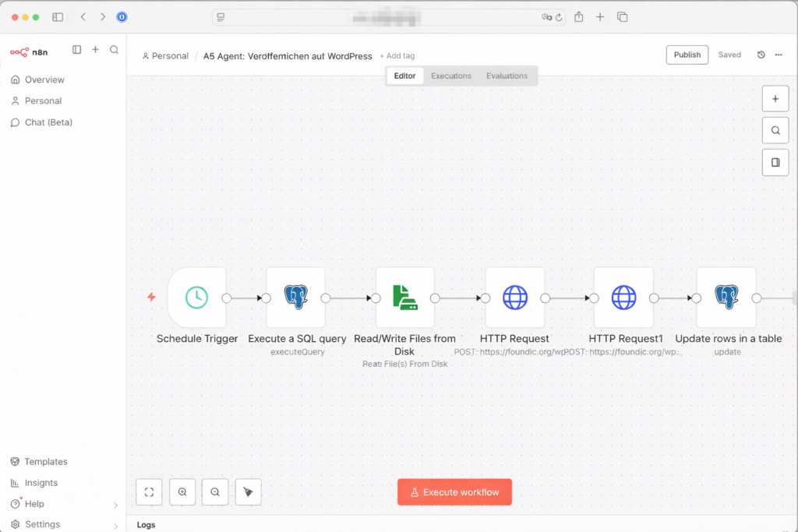Click the tidy up workflow broom icon
The width and height of the screenshot is (798, 532).
[248, 492]
